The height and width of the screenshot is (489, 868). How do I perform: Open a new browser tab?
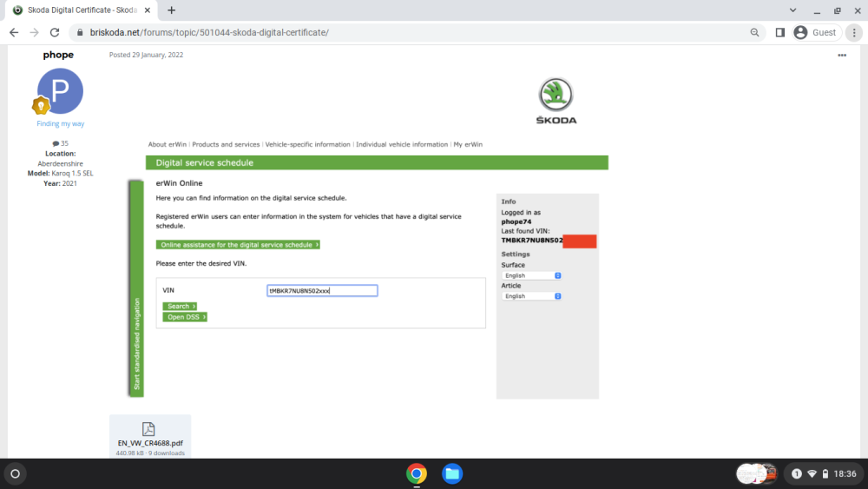[172, 10]
